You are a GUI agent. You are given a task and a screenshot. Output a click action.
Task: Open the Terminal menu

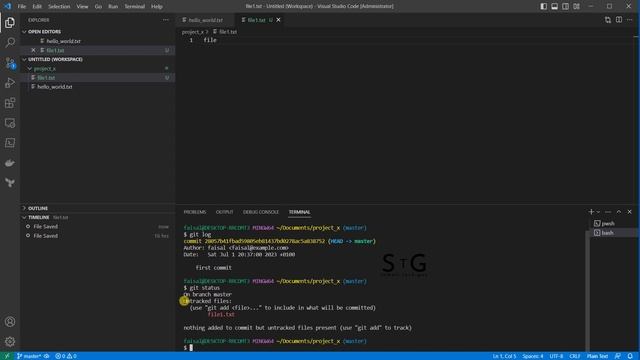(135, 7)
